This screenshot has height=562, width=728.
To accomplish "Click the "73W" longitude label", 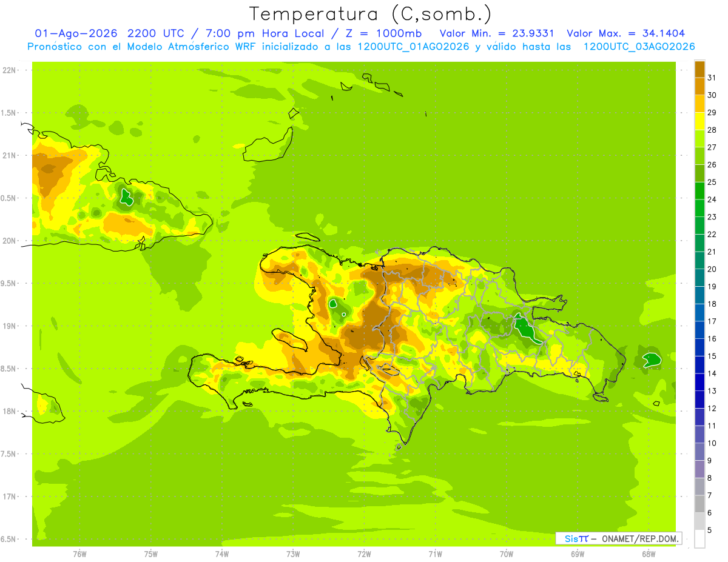I will tap(293, 554).
